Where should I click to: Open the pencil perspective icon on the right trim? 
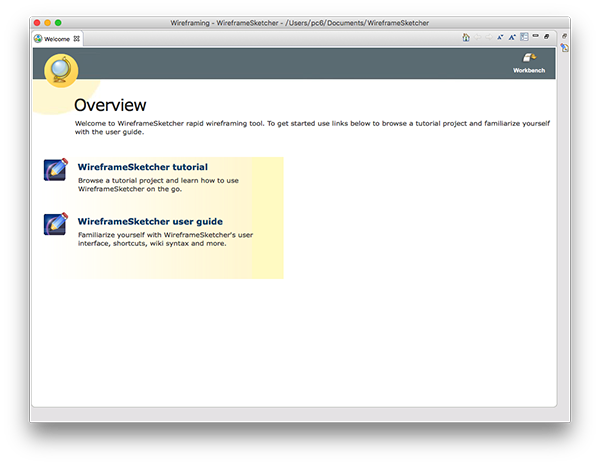tap(564, 47)
